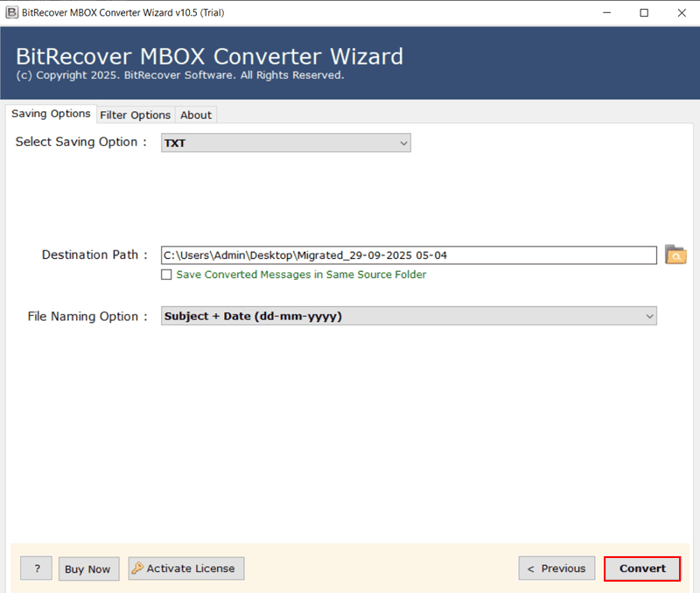Open help with the ? button
The image size is (700, 593).
36,569
